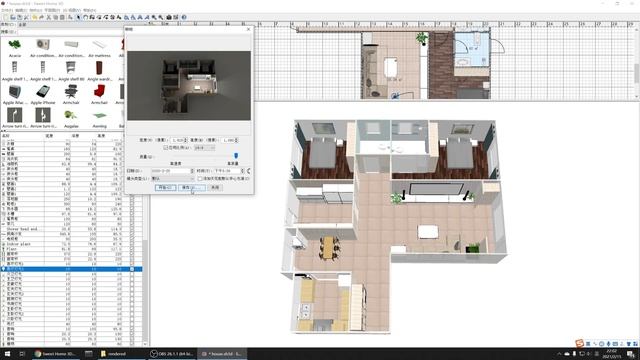Viewport: 640px width, 360px height.
Task: Select the Create walls tool
Action: point(92,17)
